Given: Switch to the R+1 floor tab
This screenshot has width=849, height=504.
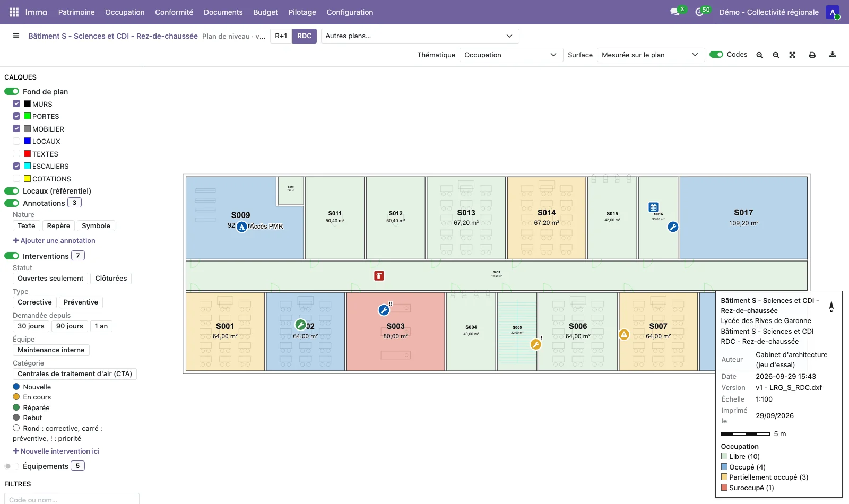Looking at the screenshot, I should pos(281,36).
